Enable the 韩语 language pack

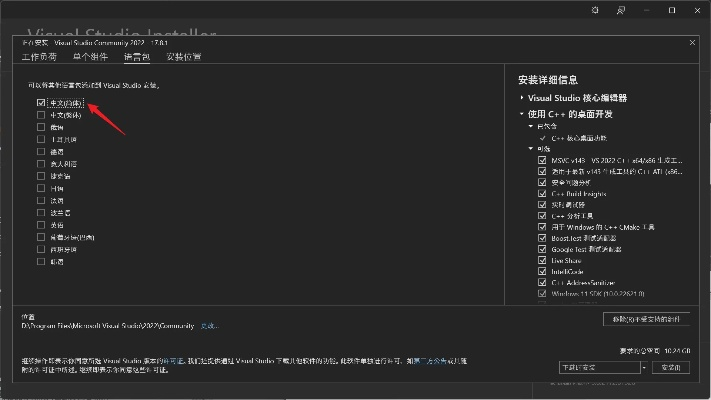click(41, 262)
